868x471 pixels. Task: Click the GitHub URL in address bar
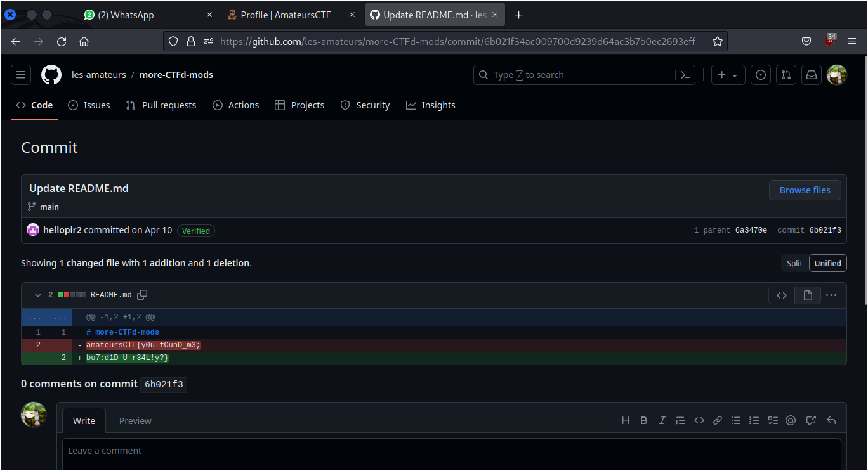(x=457, y=41)
